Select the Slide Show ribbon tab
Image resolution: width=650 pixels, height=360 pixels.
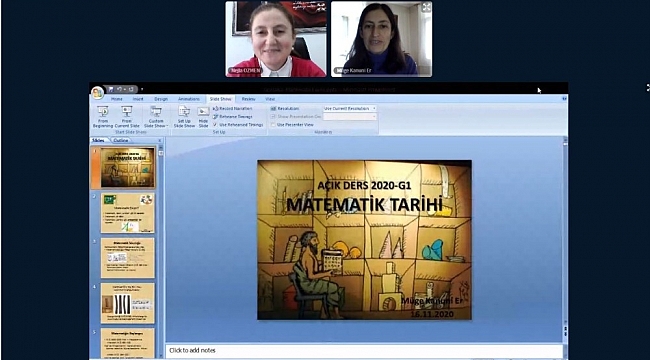(x=221, y=99)
